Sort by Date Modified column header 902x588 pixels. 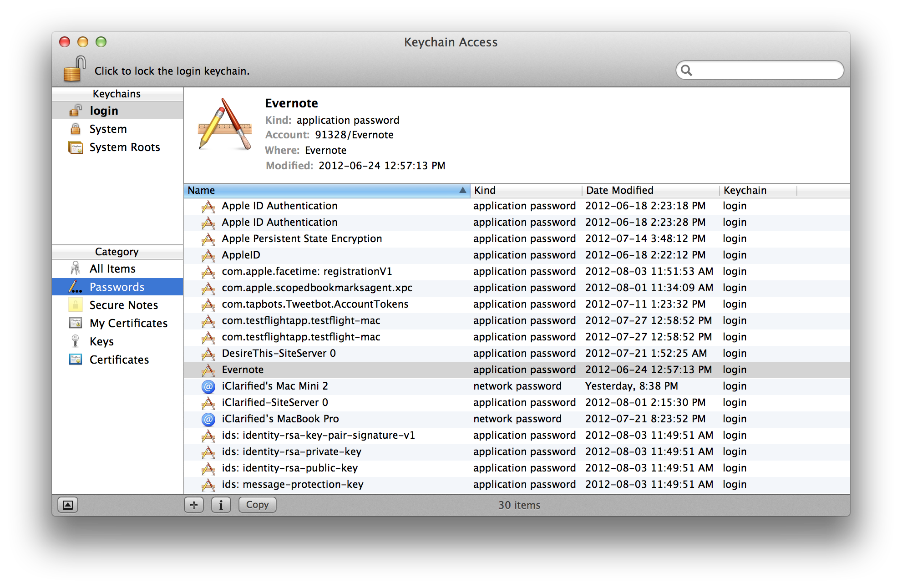tap(651, 190)
